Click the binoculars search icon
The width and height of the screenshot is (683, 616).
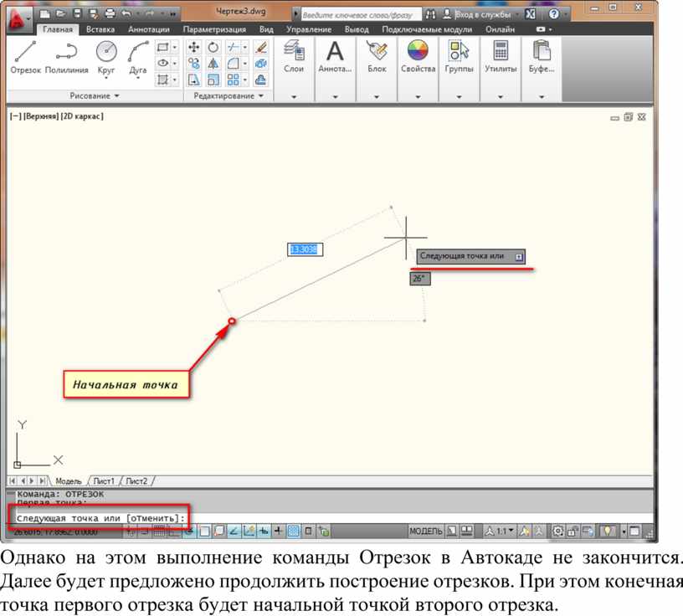pos(430,14)
